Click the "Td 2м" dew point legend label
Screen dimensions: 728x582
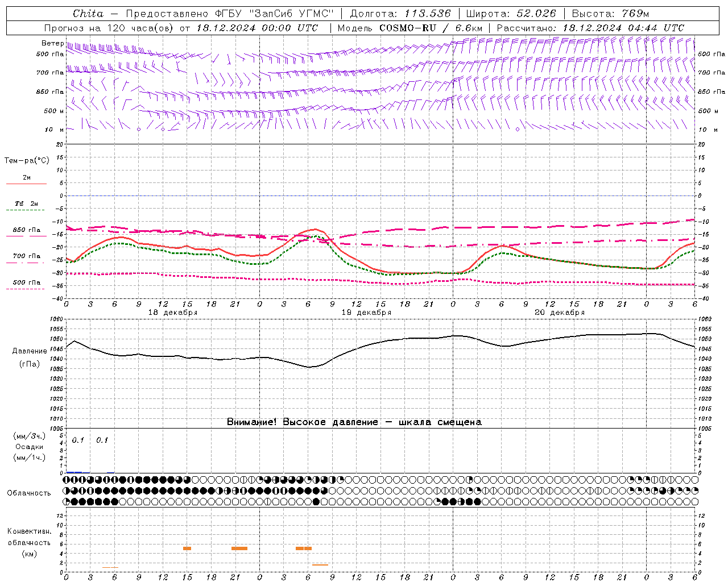(x=26, y=203)
